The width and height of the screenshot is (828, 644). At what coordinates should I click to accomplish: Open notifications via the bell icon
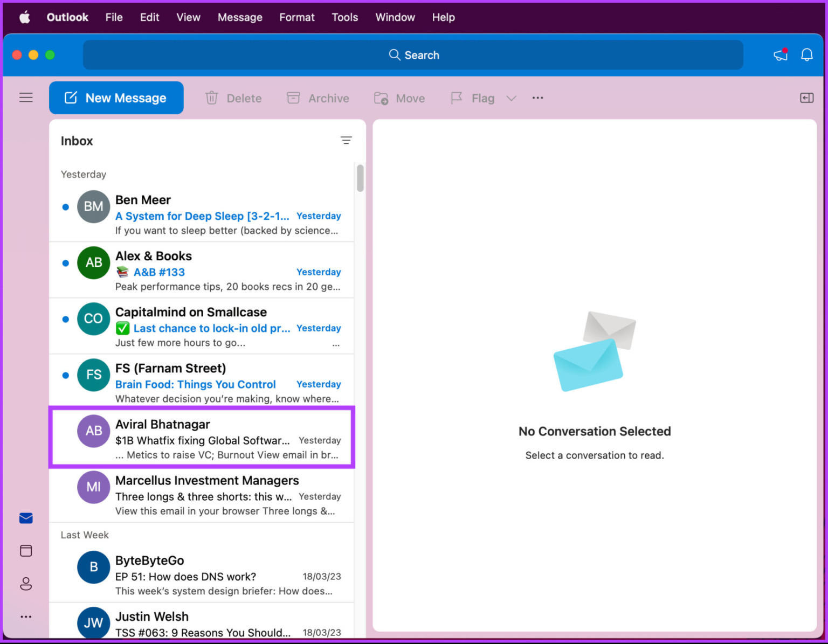pyautogui.click(x=806, y=54)
